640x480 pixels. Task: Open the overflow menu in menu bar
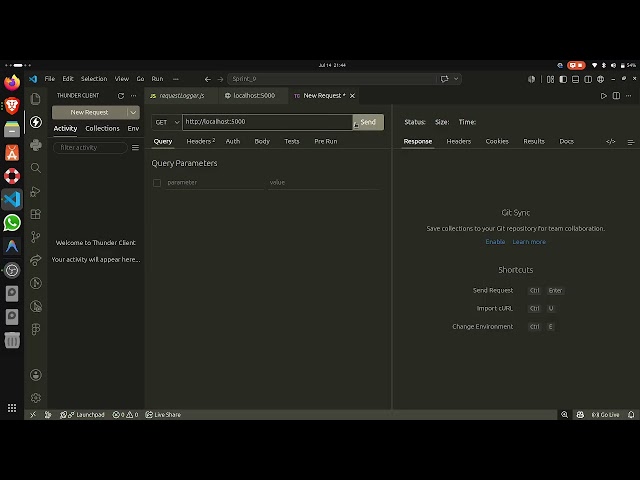tap(176, 79)
